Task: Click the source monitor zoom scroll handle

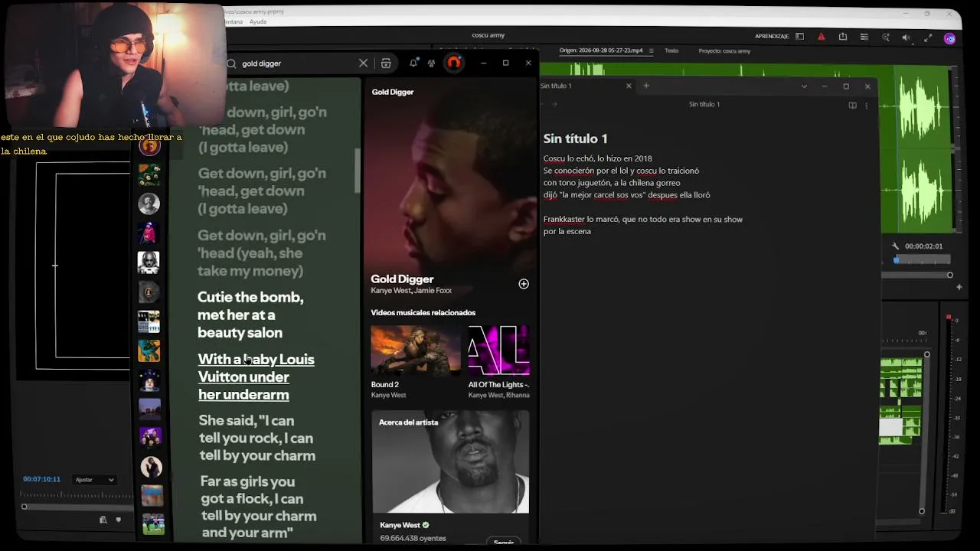Action: click(950, 275)
